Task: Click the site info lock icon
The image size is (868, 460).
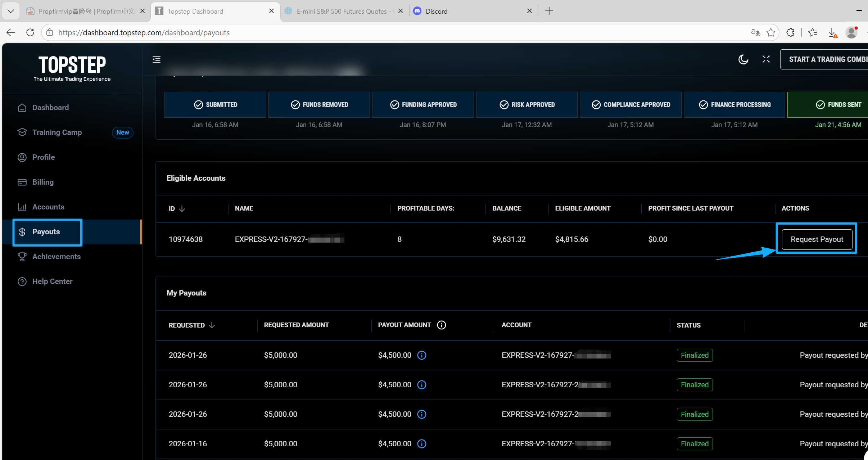Action: [50, 32]
